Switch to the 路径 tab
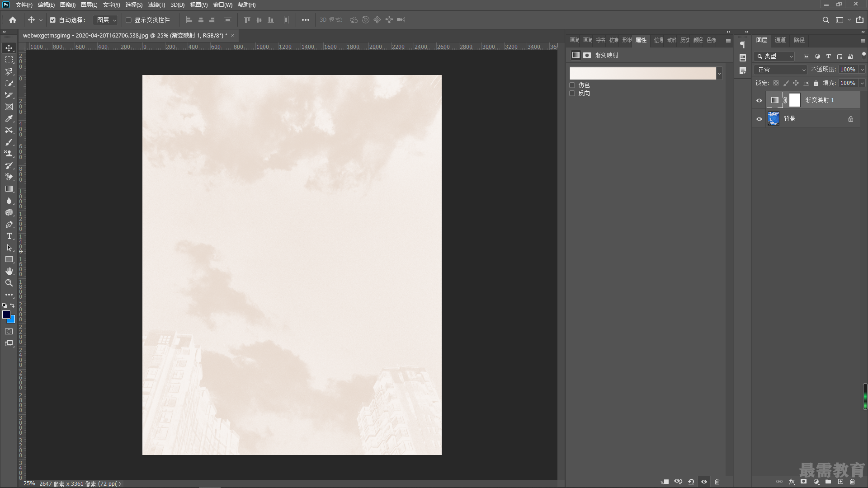 (x=799, y=40)
